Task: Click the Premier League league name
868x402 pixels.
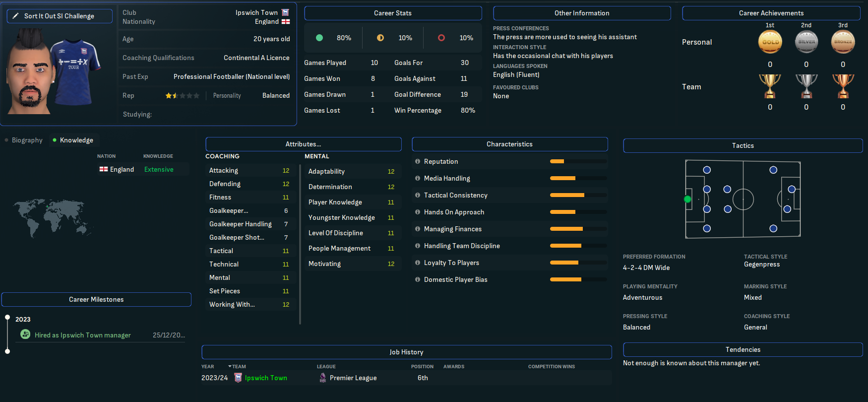Action: [x=353, y=378]
